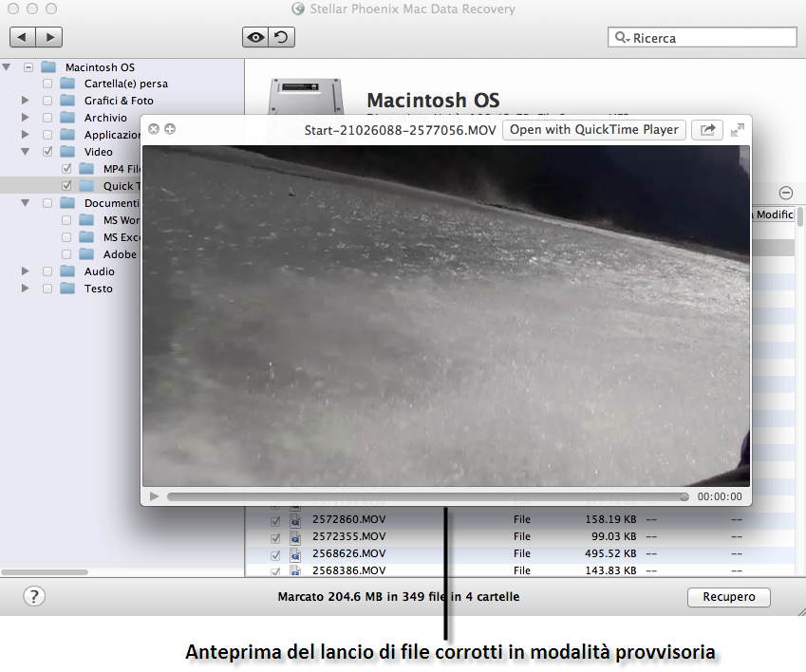
Task: Click the eye preview icon
Action: 255,37
